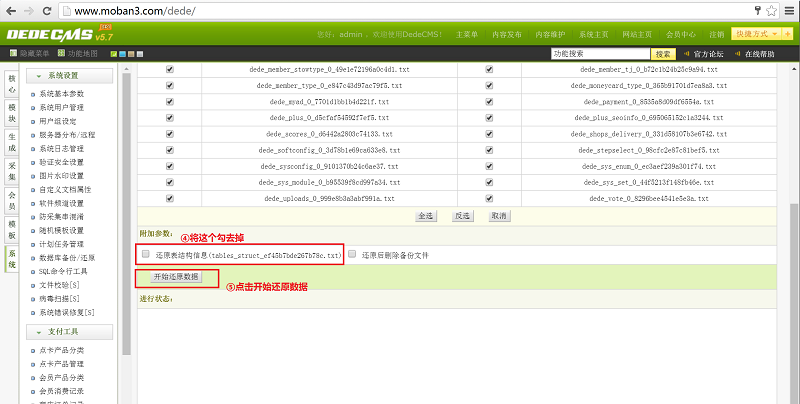
Task: Click the up arrow of the main page scrollbar
Action: pos(795,68)
